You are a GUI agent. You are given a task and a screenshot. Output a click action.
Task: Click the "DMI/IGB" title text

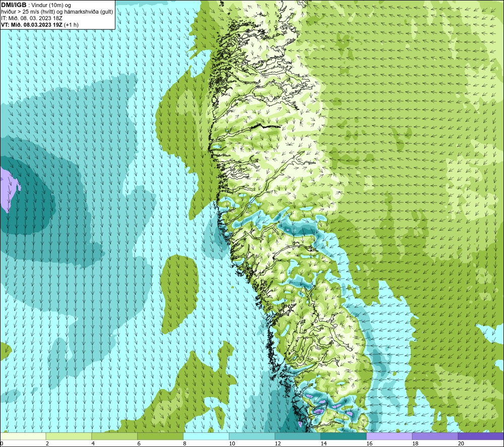[x=14, y=5]
